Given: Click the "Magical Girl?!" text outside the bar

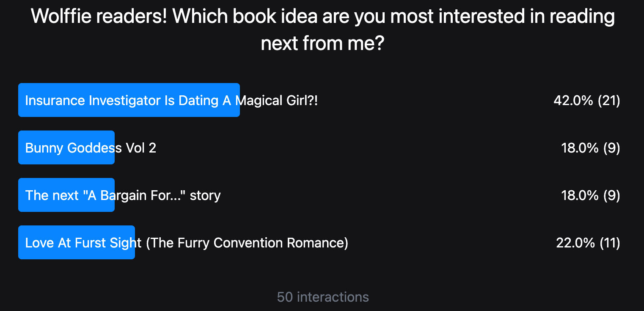Looking at the screenshot, I should click(279, 100).
